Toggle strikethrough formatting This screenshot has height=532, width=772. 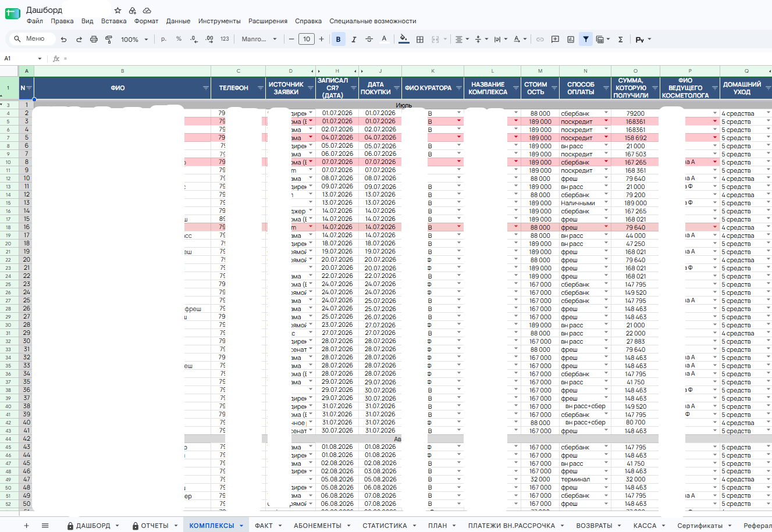click(x=369, y=40)
